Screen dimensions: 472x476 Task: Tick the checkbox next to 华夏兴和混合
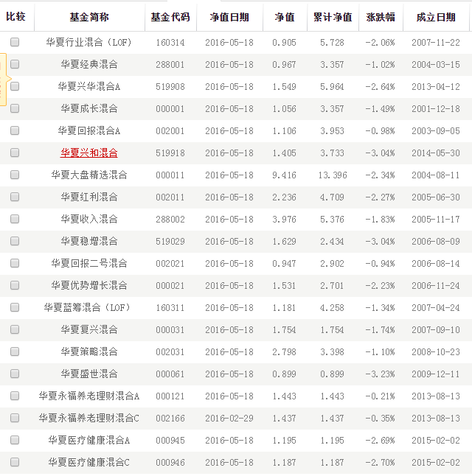point(15,153)
